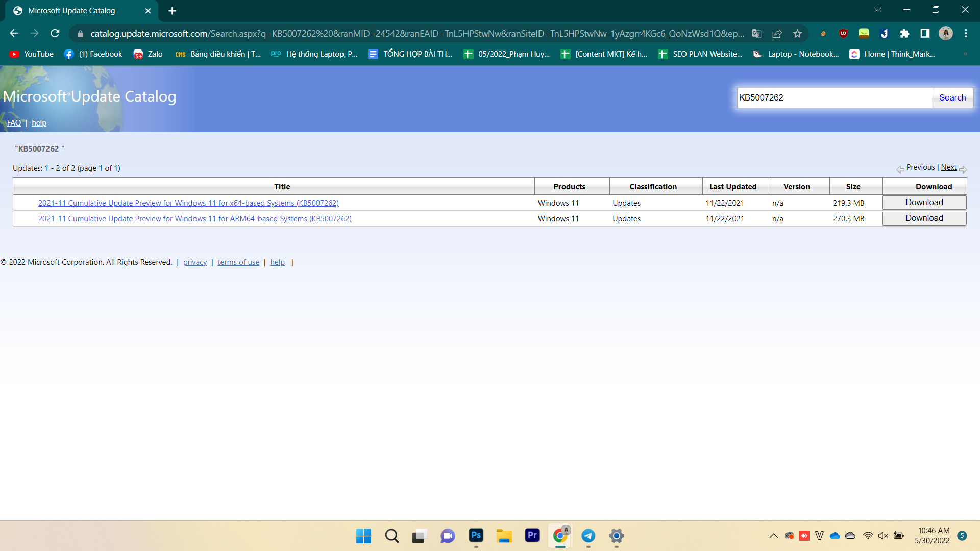Open Telegram from the taskbar

[x=588, y=536]
